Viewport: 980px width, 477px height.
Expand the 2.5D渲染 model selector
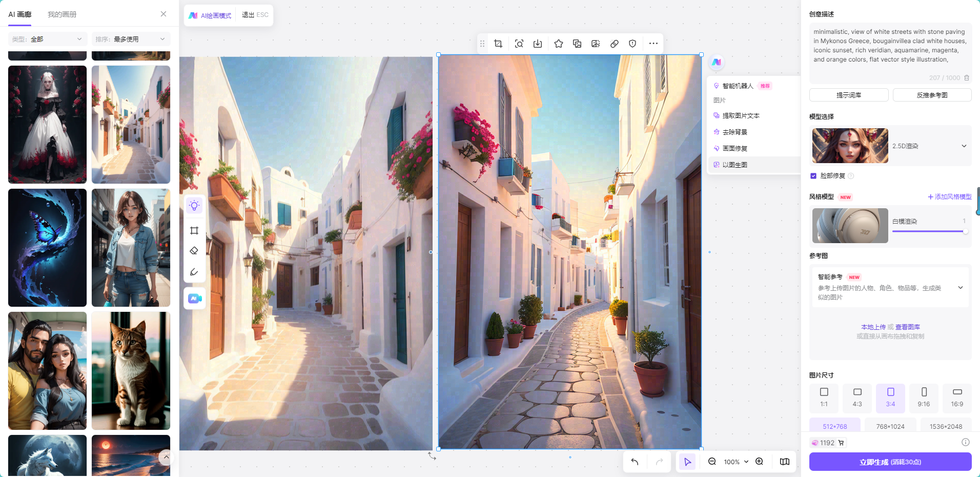pyautogui.click(x=964, y=146)
